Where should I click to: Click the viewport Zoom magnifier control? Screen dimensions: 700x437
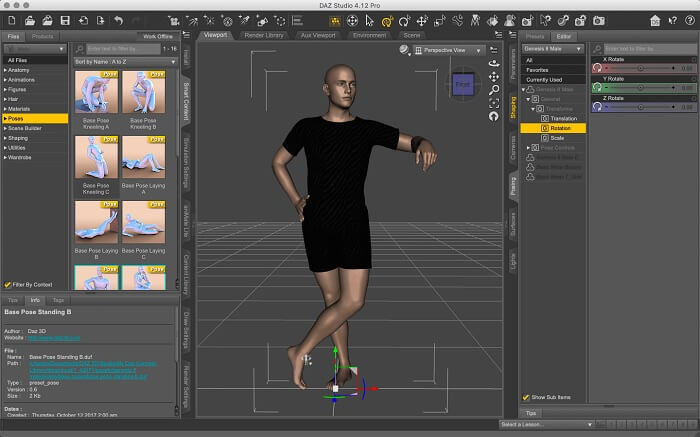click(x=494, y=90)
